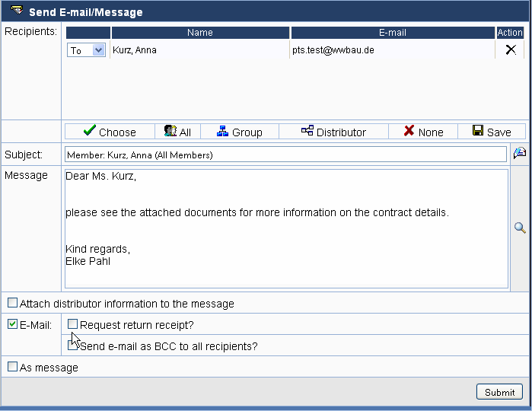Image resolution: width=532 pixels, height=411 pixels.
Task: Enable Send e-mail as BCC checkbox
Action: click(x=73, y=346)
